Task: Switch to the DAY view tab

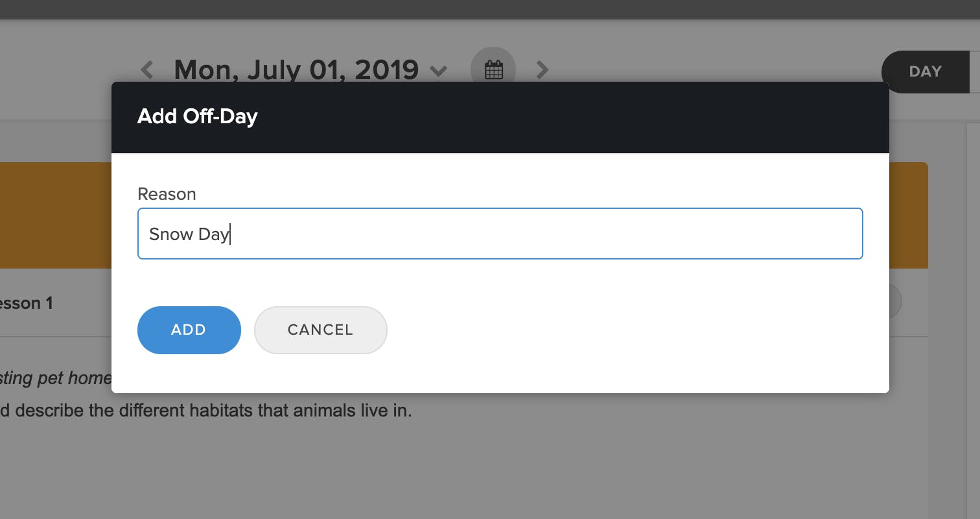Action: pyautogui.click(x=925, y=71)
